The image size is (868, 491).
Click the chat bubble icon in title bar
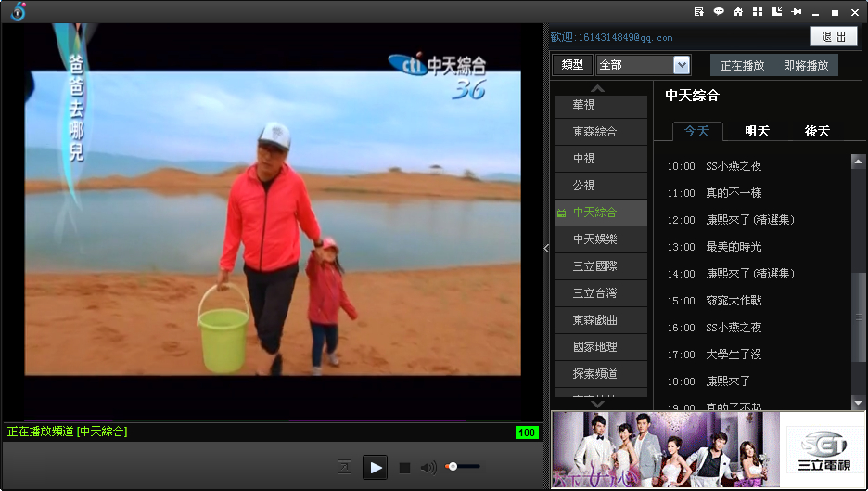click(x=719, y=12)
